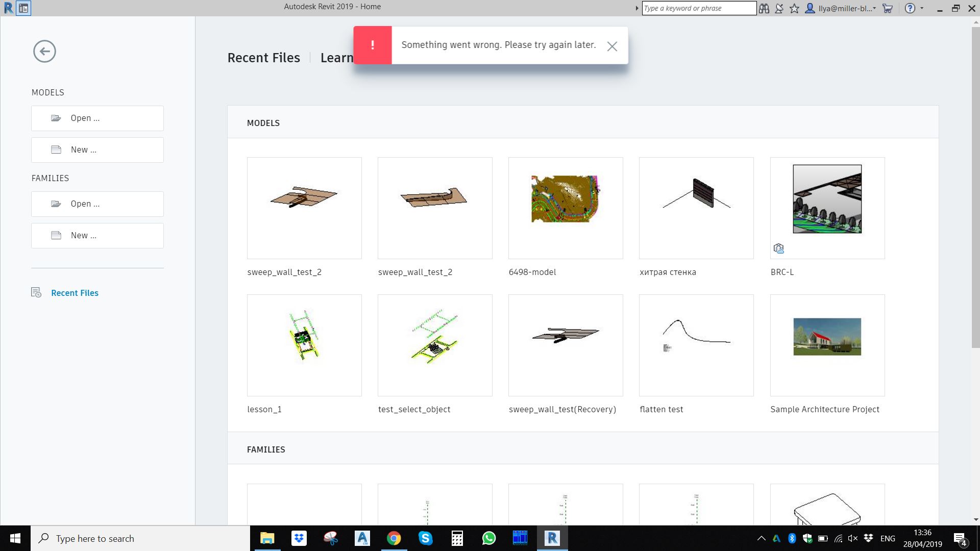Open Calculator from the taskbar
Screen dimensions: 980x551
(457, 538)
